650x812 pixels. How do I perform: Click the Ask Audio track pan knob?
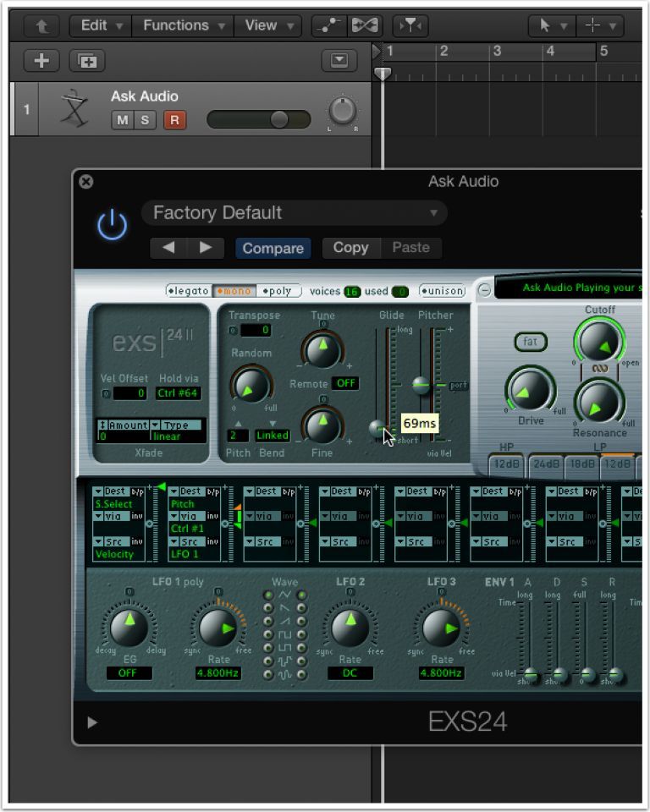pos(343,110)
